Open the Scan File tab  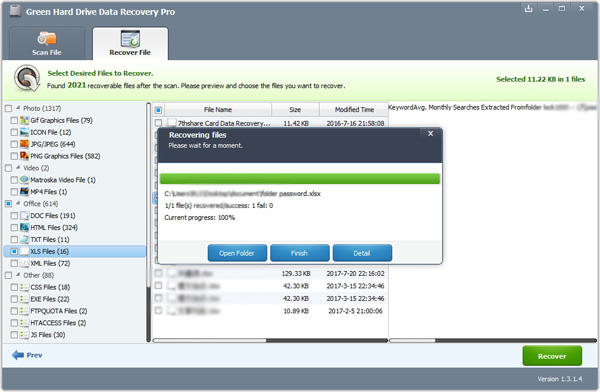46,44
